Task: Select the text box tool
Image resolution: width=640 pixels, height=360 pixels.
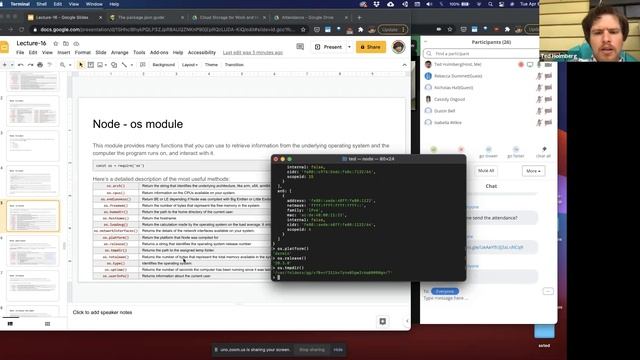Action: point(91,65)
